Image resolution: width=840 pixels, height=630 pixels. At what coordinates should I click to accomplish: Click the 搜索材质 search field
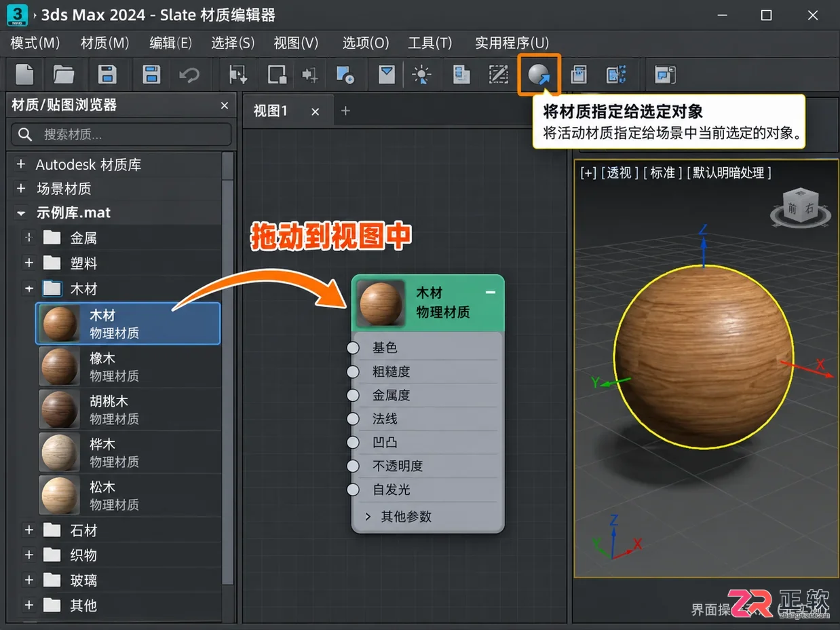121,134
